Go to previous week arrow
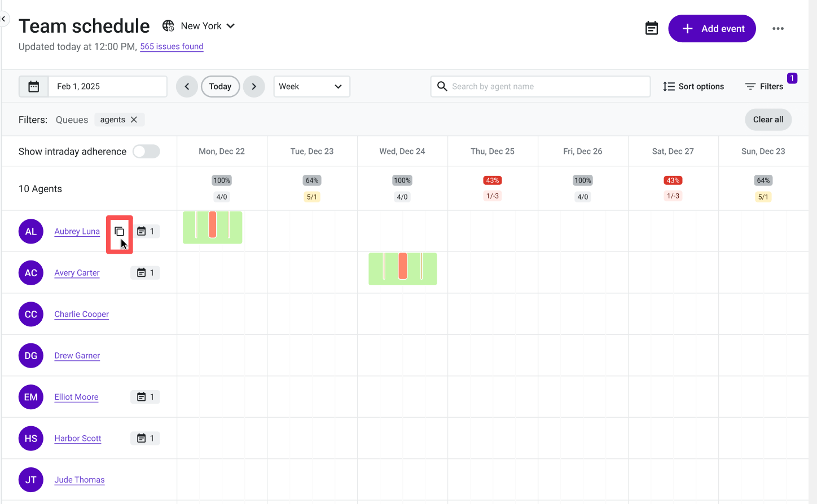Image resolution: width=817 pixels, height=504 pixels. 187,86
